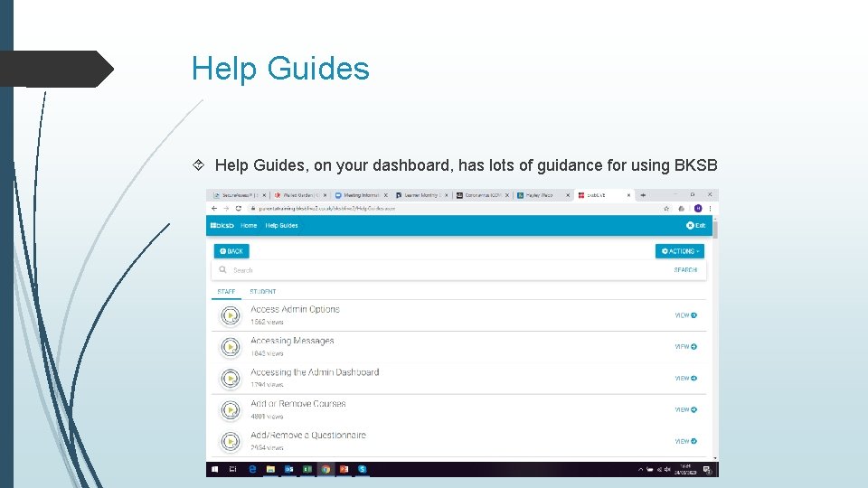The width and height of the screenshot is (868, 488).
Task: Click the SEARCH button
Action: (x=685, y=270)
